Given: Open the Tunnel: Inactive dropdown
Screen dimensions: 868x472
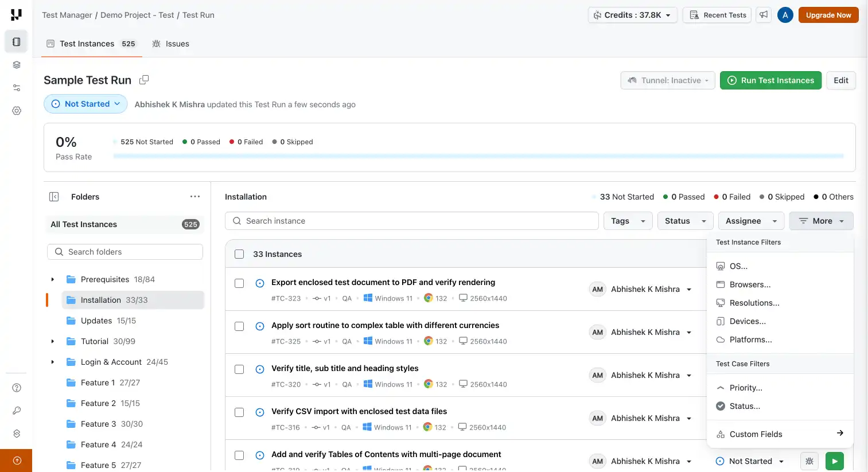Looking at the screenshot, I should 668,80.
